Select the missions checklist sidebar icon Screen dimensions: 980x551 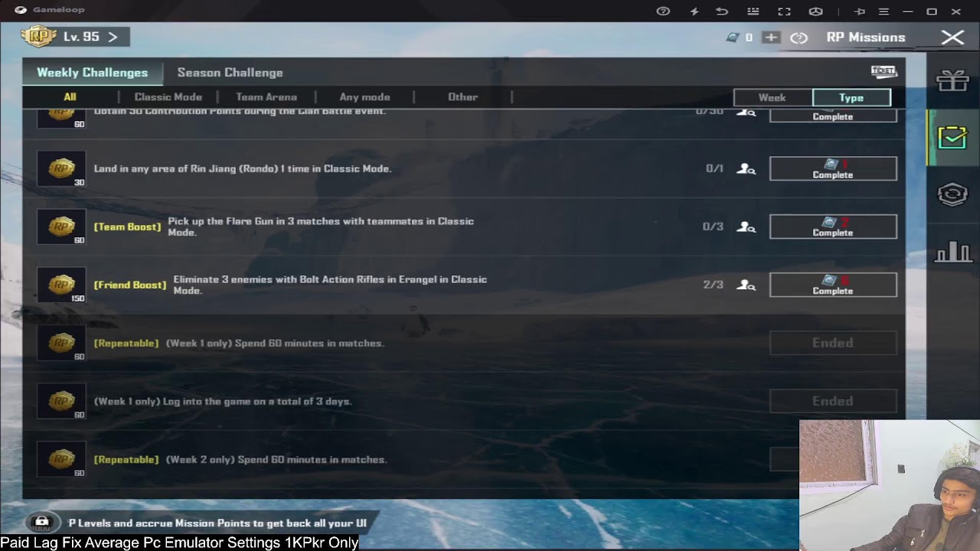(x=952, y=137)
